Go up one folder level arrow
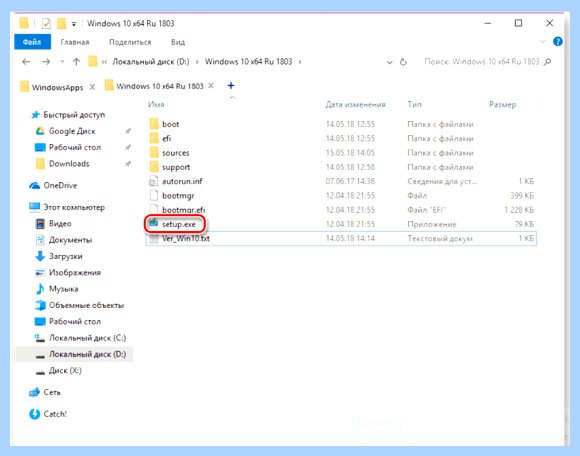 pos(76,62)
